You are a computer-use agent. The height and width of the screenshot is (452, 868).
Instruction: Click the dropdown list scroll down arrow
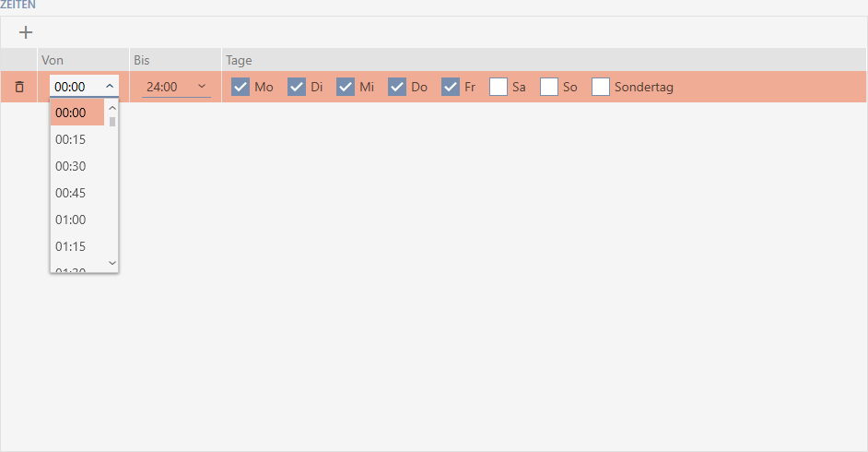point(112,263)
